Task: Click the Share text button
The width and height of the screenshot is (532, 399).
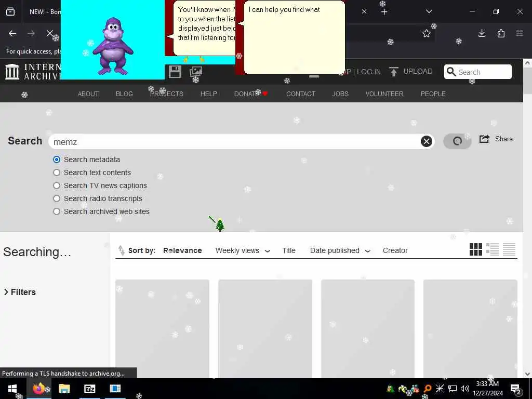Action: coord(504,139)
